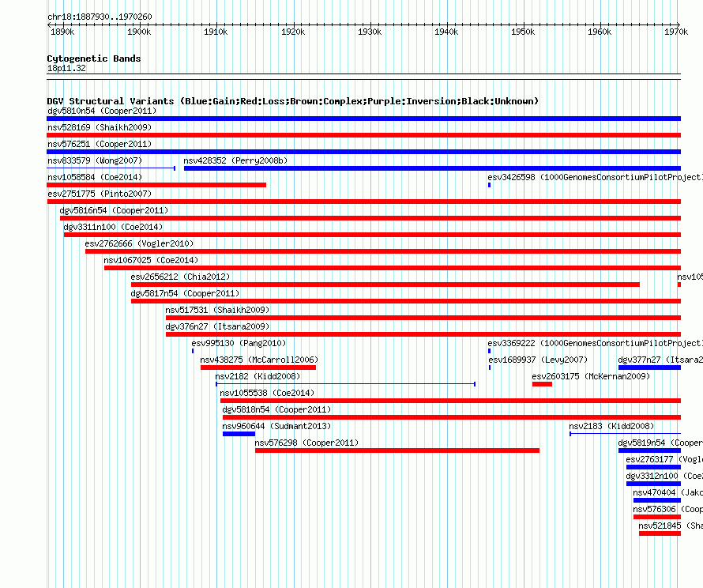
Task: Select the nsv470404 variant label
Action: coord(668,492)
